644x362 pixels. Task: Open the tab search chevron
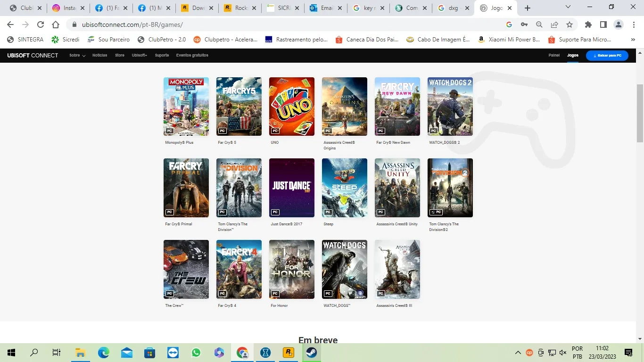pyautogui.click(x=568, y=7)
